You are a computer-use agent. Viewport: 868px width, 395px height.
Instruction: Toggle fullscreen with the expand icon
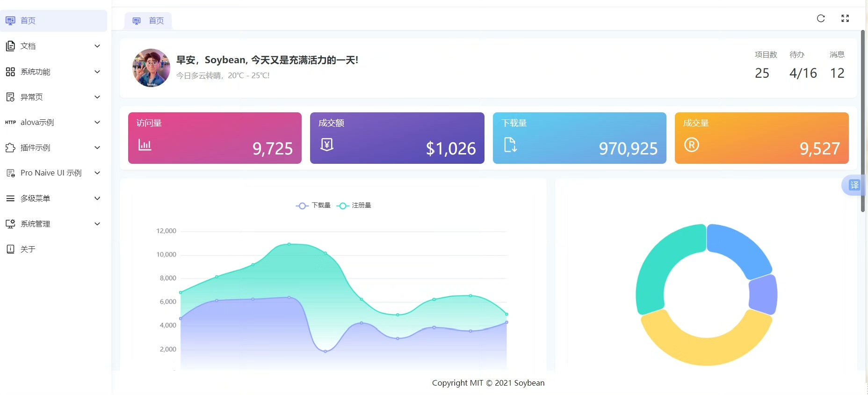(x=845, y=18)
